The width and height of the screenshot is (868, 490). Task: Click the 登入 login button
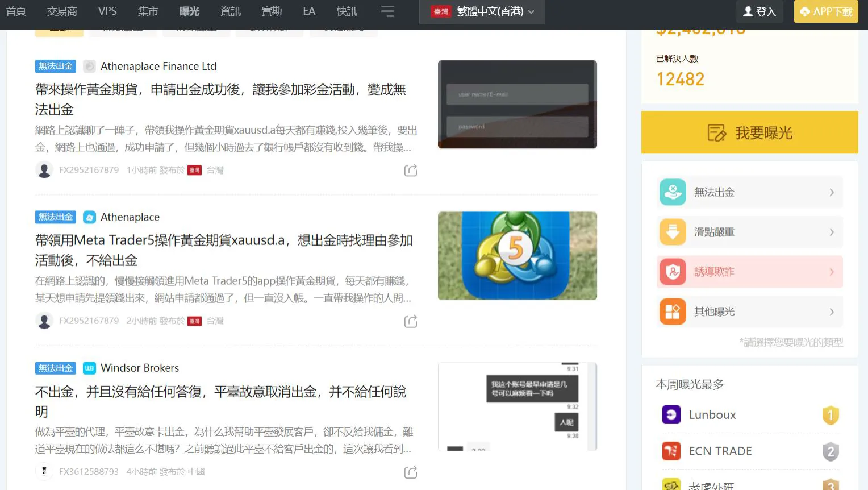(759, 11)
